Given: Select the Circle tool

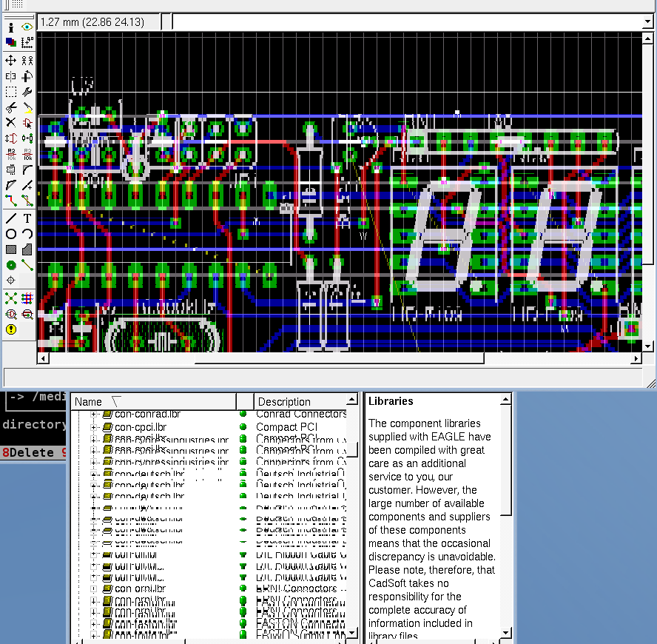Looking at the screenshot, I should tap(11, 234).
